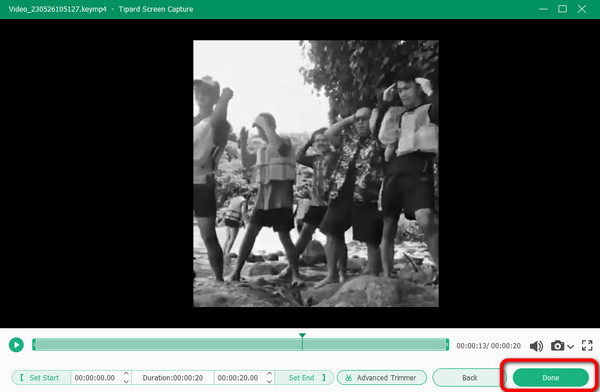600x392 pixels.
Task: Increase the start time with the up arrow
Action: [126, 374]
